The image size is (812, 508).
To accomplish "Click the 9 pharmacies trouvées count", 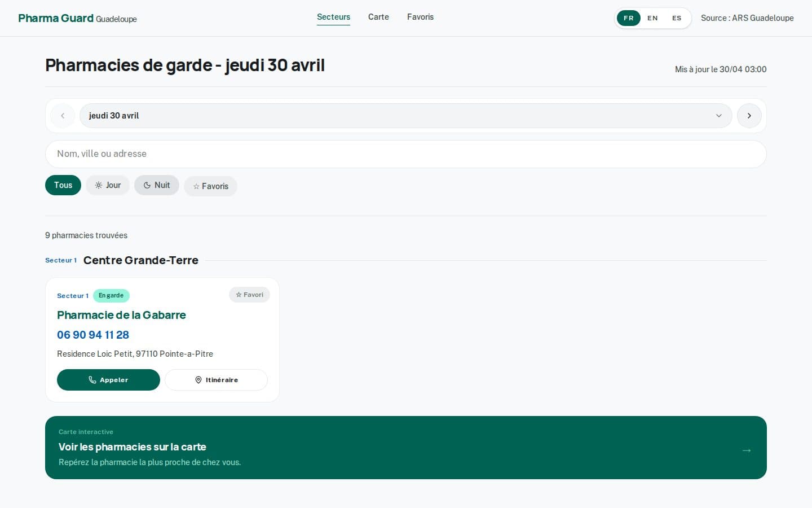I will (86, 235).
